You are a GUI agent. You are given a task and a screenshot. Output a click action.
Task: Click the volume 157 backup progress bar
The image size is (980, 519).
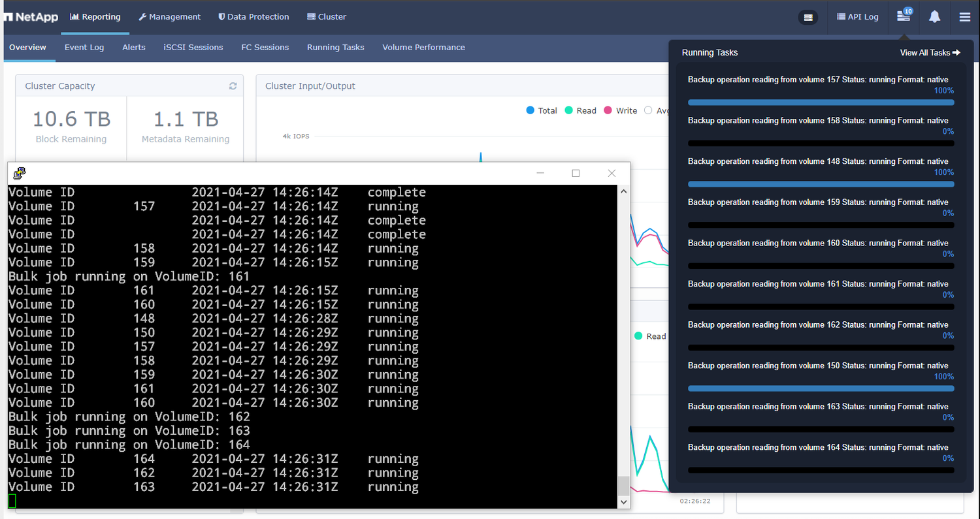coord(821,102)
